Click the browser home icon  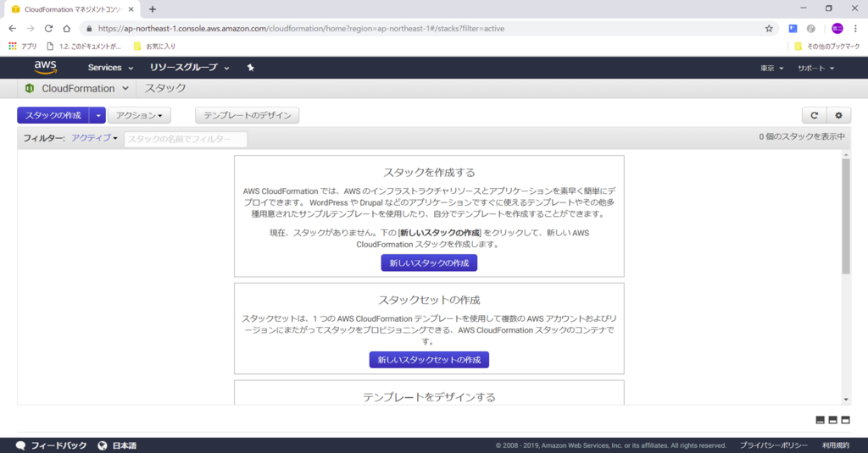pyautogui.click(x=66, y=28)
